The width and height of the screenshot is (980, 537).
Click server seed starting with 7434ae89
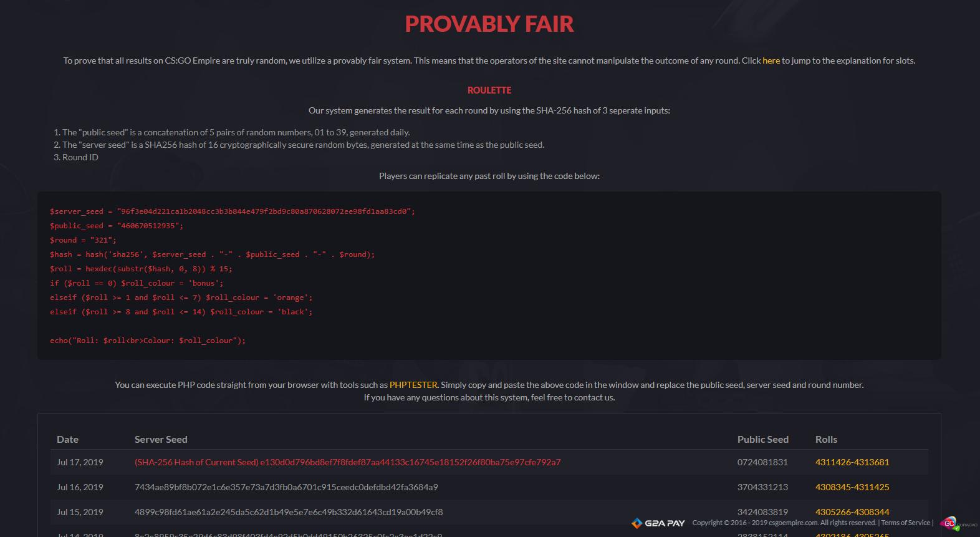click(x=286, y=487)
